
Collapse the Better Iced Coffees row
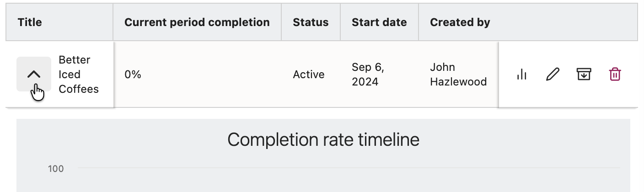(x=34, y=74)
